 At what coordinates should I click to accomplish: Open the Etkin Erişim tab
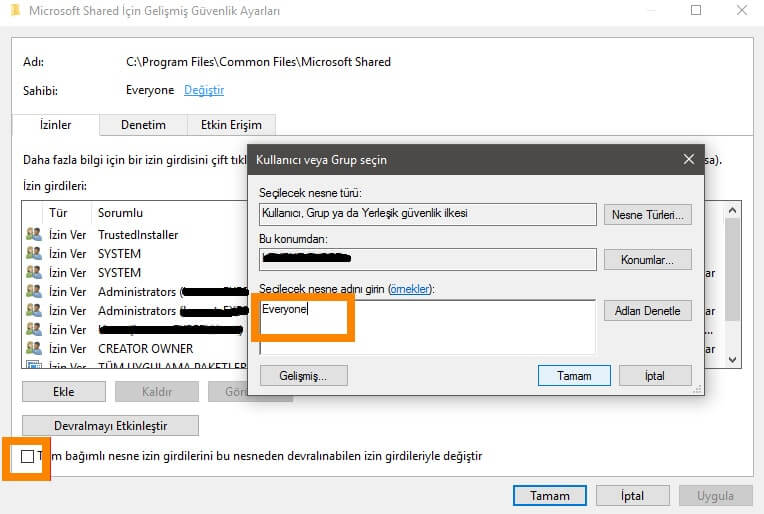pos(231,125)
